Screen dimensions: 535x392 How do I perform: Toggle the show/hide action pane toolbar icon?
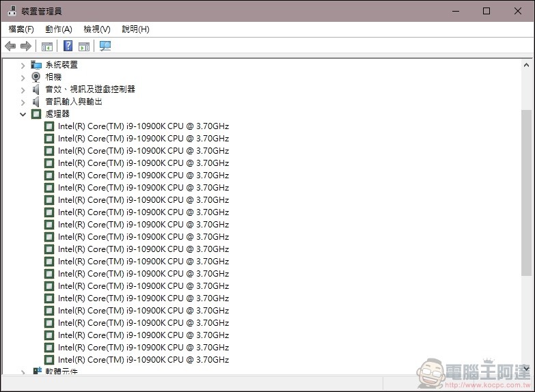[x=84, y=46]
